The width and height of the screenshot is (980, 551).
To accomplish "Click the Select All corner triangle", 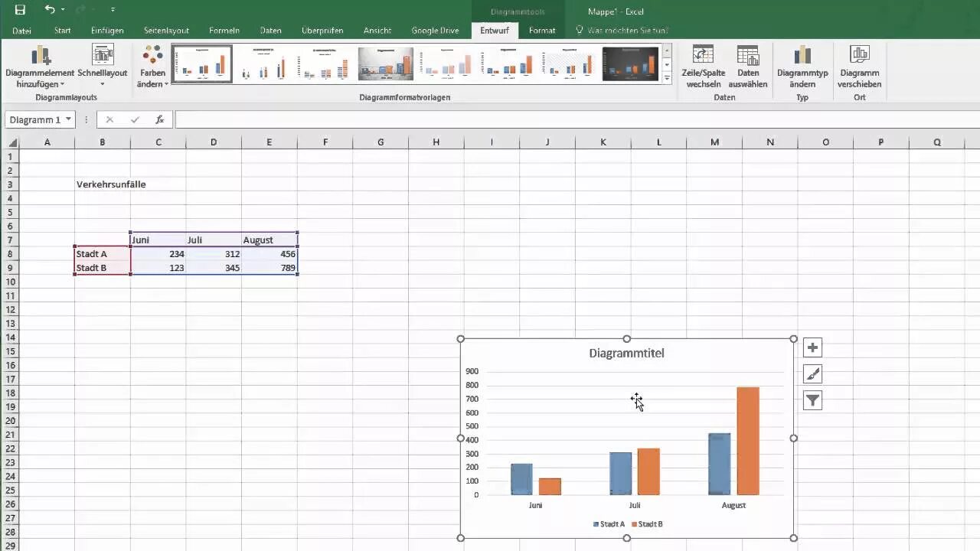I will coord(11,142).
